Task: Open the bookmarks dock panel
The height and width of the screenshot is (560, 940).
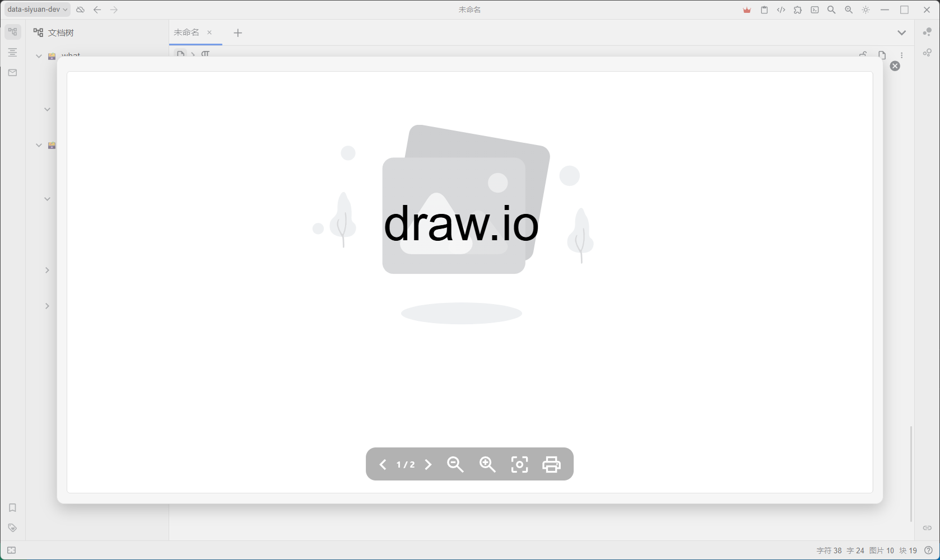Action: coord(12,508)
